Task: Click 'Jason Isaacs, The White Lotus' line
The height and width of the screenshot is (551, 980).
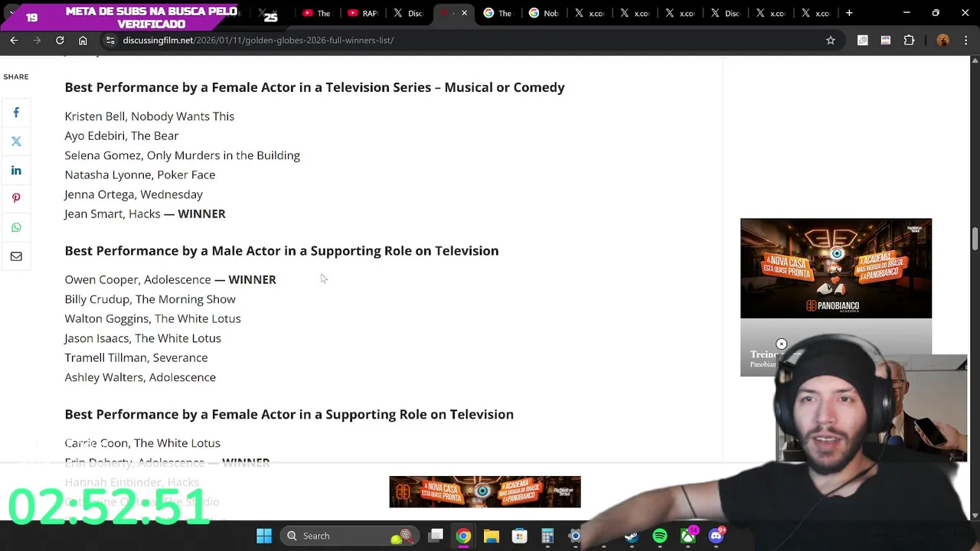Action: click(x=142, y=338)
